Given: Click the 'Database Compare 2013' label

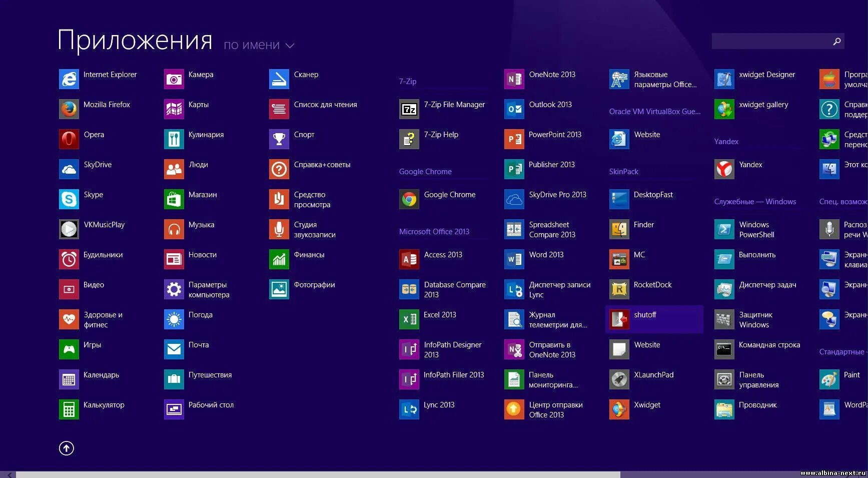Looking at the screenshot, I should click(x=455, y=290).
